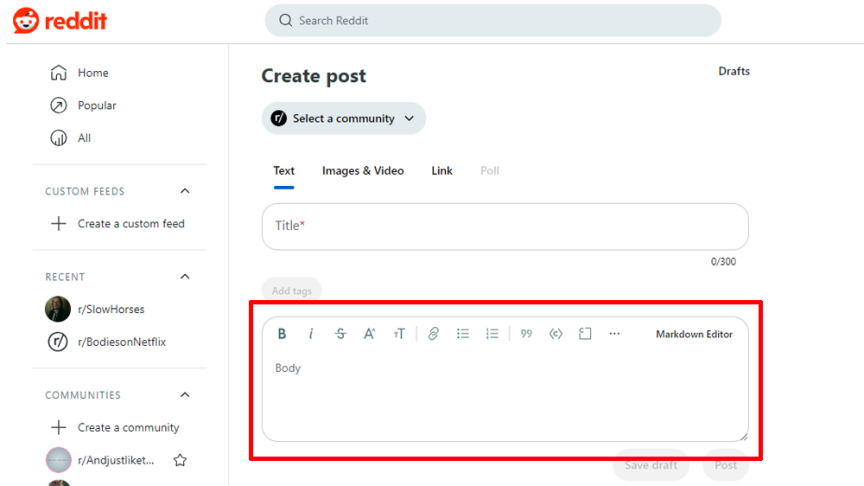
Task: Toggle bold formatting in the body editor
Action: 282,334
